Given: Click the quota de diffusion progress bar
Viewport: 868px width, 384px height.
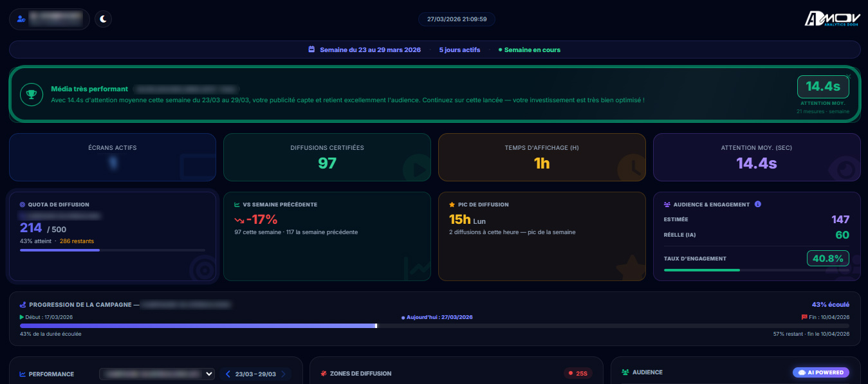Looking at the screenshot, I should (x=112, y=250).
